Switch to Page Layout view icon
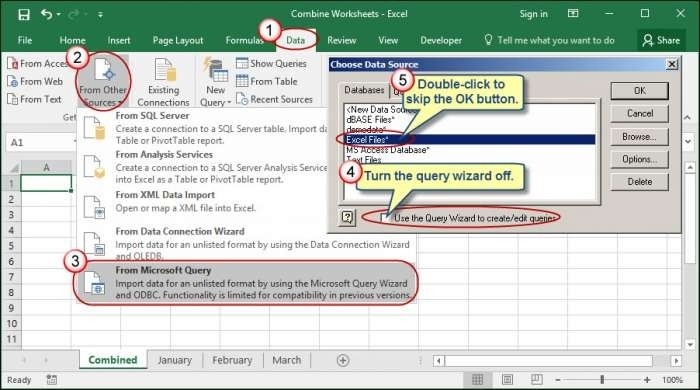This screenshot has height=390, width=700. pos(507,380)
